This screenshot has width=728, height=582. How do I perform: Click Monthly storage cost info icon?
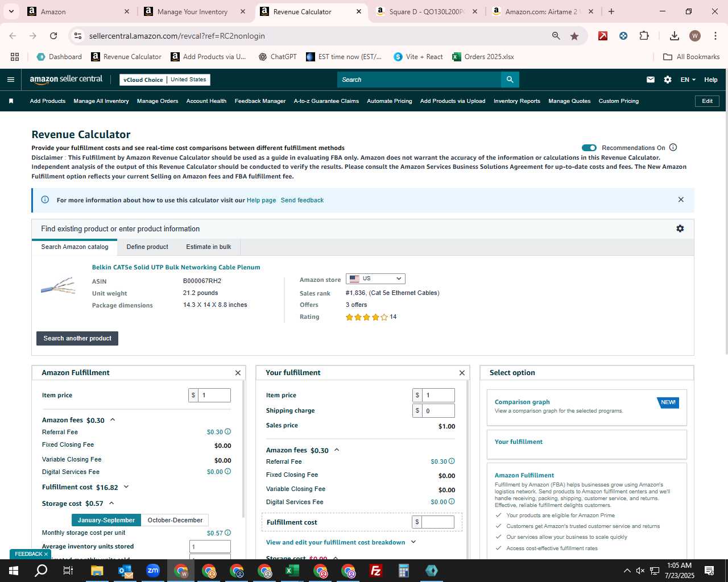click(228, 533)
